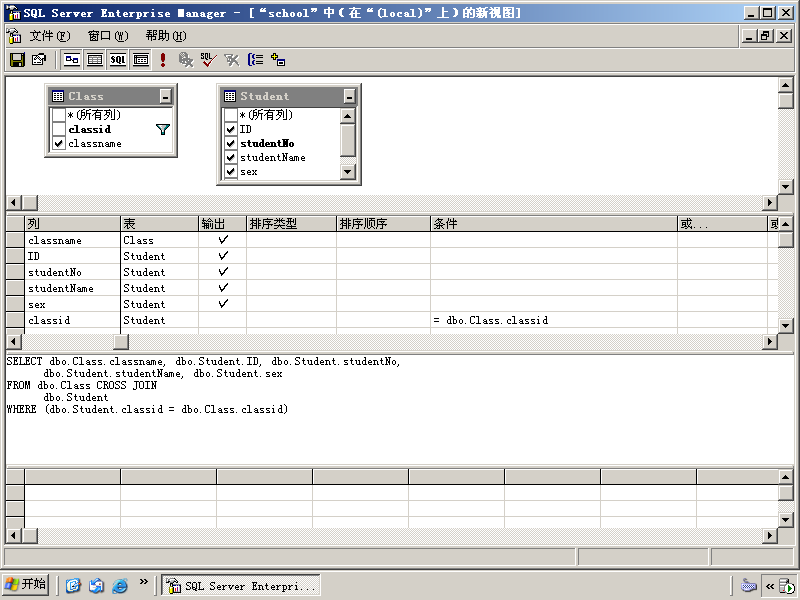This screenshot has height=600, width=800.
Task: Click the Student table grid icon
Action: tap(230, 96)
